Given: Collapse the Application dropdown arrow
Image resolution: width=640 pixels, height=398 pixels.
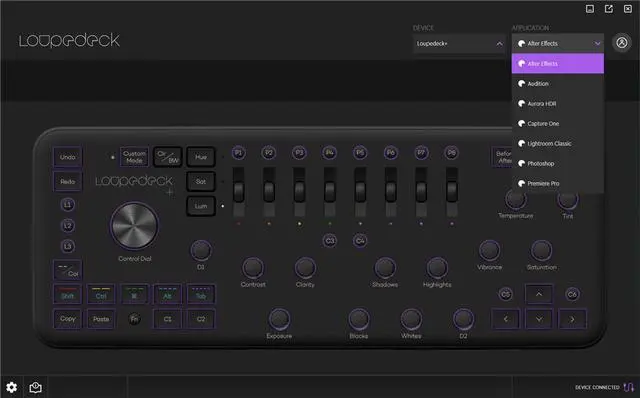Looking at the screenshot, I should [597, 43].
